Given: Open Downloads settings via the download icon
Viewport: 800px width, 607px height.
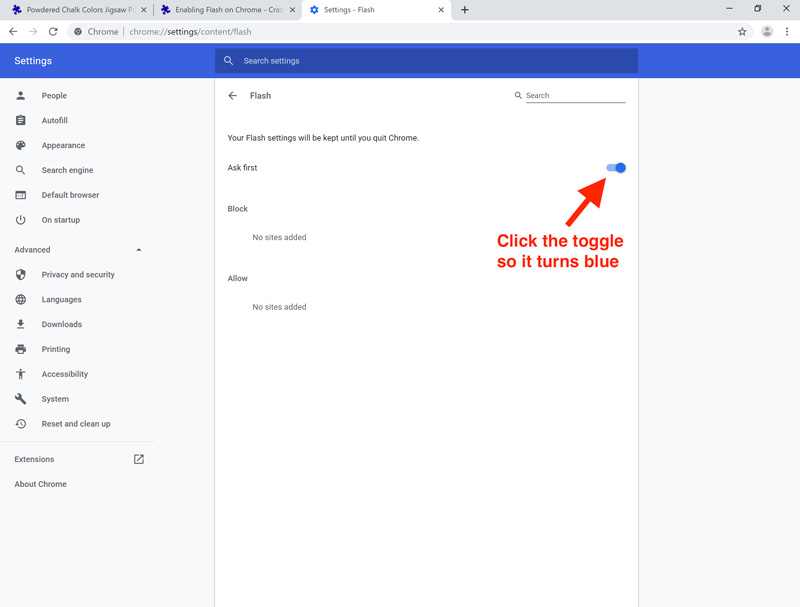Looking at the screenshot, I should click(x=21, y=324).
